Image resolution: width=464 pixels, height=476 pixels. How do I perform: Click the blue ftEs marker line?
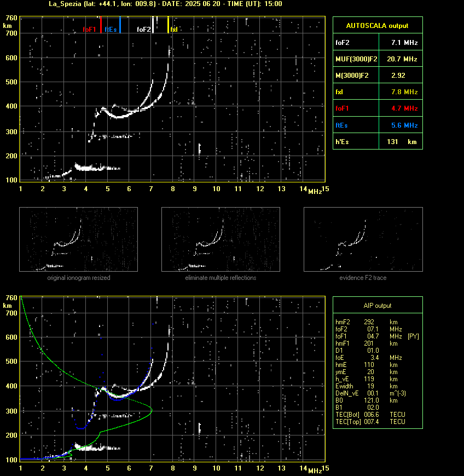pyautogui.click(x=120, y=25)
